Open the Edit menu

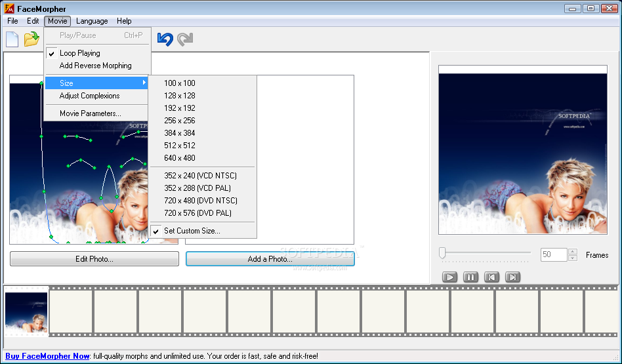click(33, 21)
